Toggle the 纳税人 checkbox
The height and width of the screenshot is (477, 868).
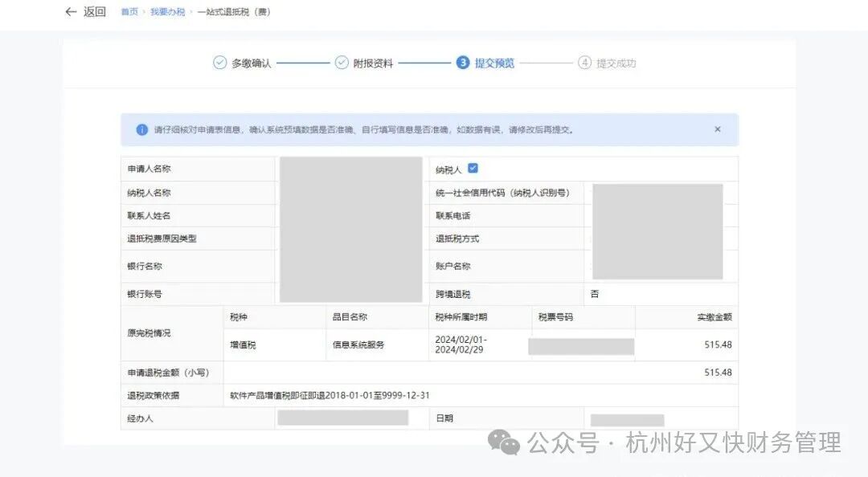(473, 168)
